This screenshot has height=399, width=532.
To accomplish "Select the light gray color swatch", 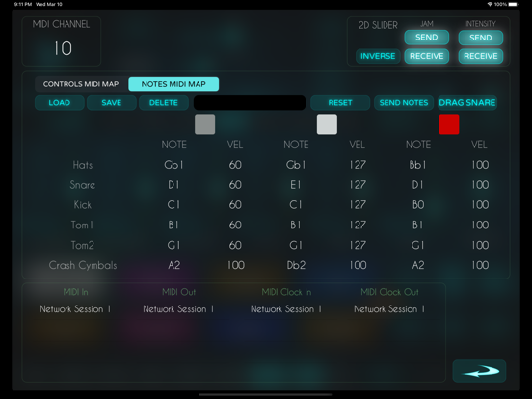I will (327, 124).
